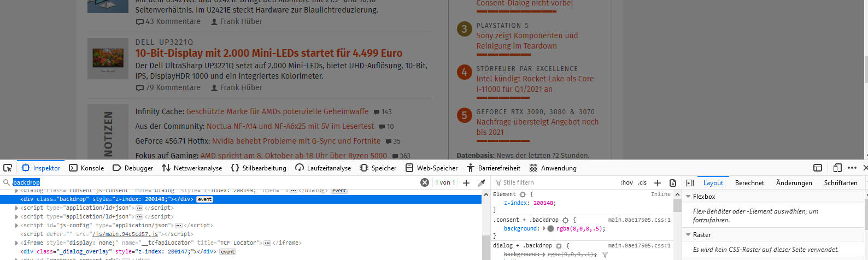Expand the background shorthand property arrow
868x260 pixels.
pos(544,229)
